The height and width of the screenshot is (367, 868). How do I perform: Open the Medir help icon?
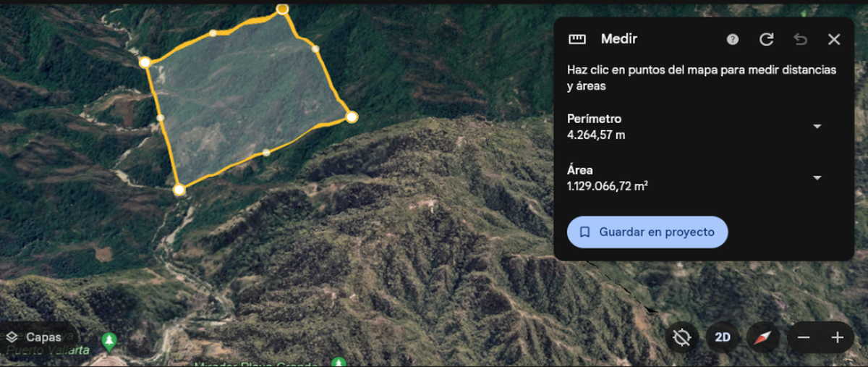pyautogui.click(x=733, y=40)
